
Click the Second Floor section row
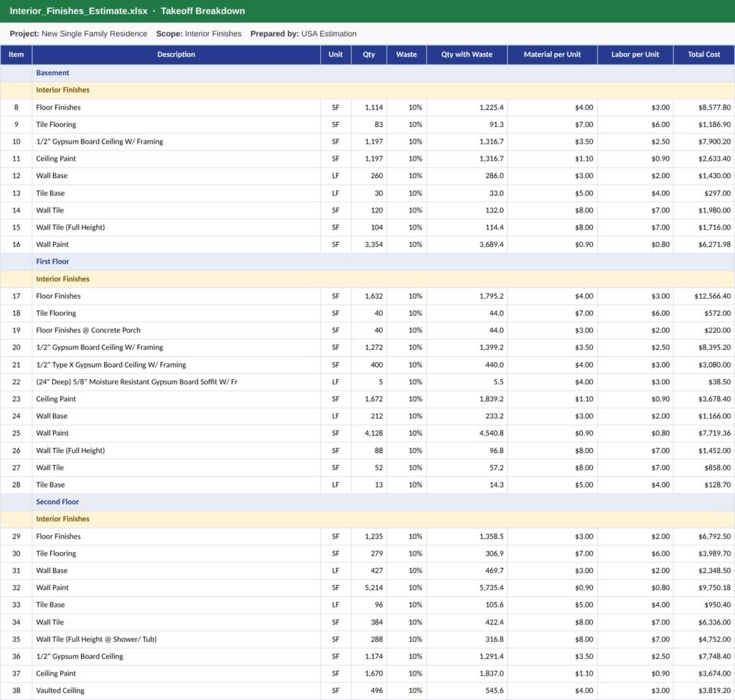(367, 502)
